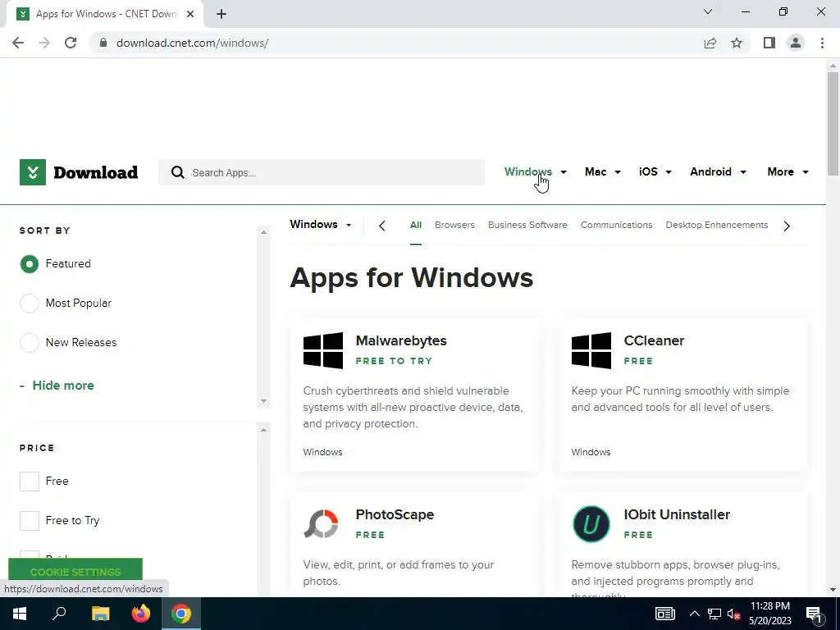Click the share page icon in address bar

[x=710, y=43]
